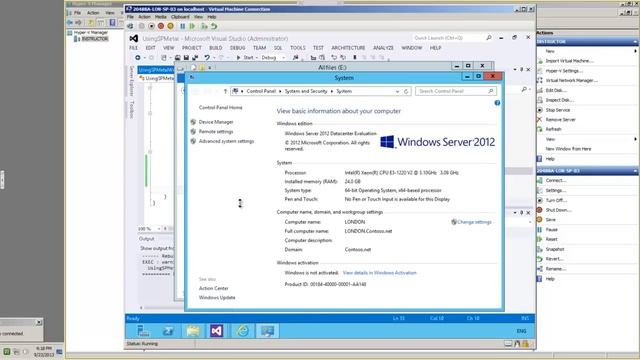Open Visual Studio taskbar icon in VM
The height and width of the screenshot is (360, 640).
click(217, 331)
